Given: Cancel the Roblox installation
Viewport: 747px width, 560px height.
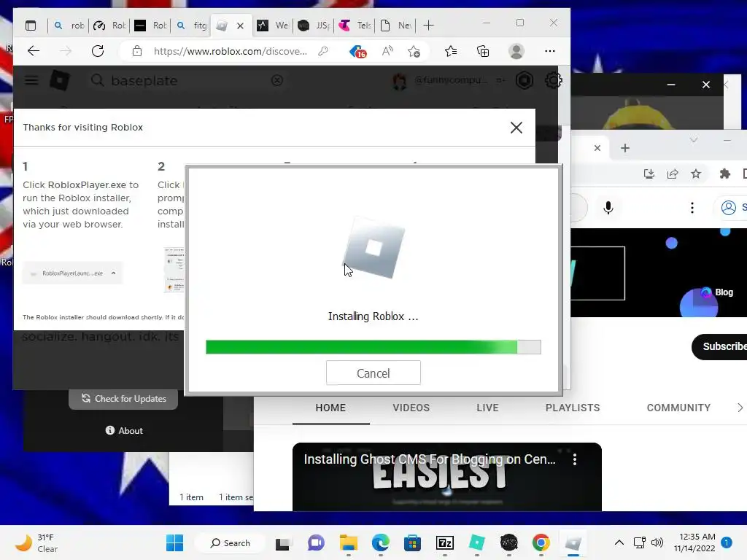Looking at the screenshot, I should (x=373, y=373).
